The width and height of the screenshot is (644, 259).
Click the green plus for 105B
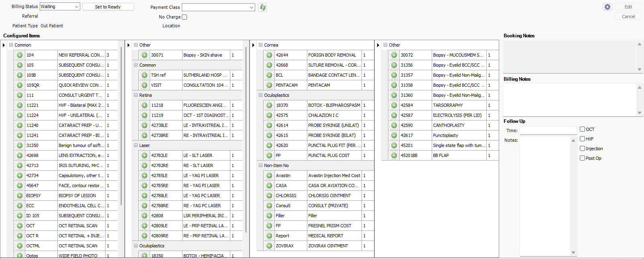[x=19, y=75]
